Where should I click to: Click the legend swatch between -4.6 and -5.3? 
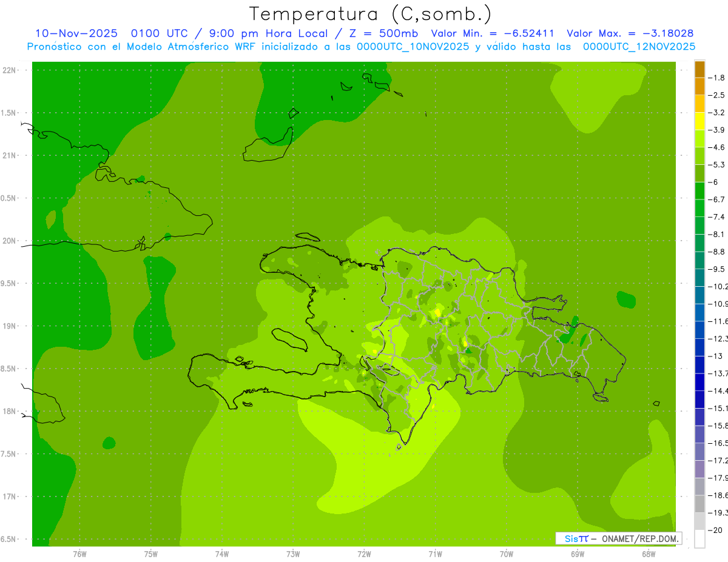(x=699, y=156)
